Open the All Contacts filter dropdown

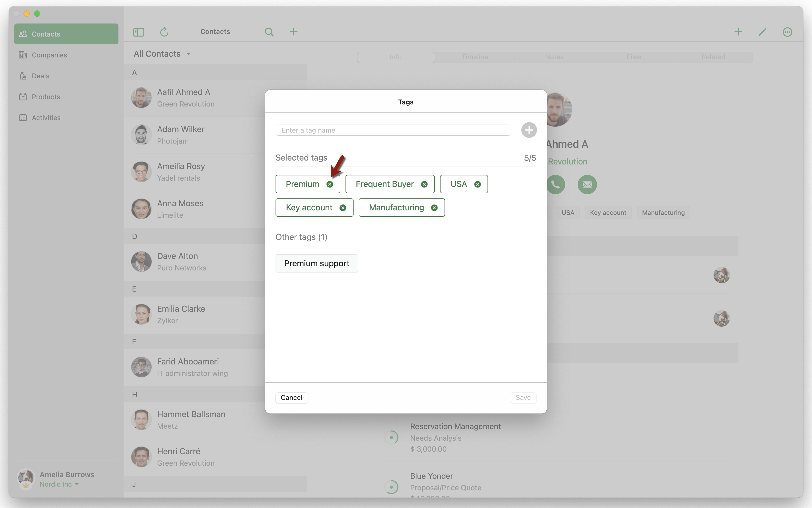[x=162, y=54]
